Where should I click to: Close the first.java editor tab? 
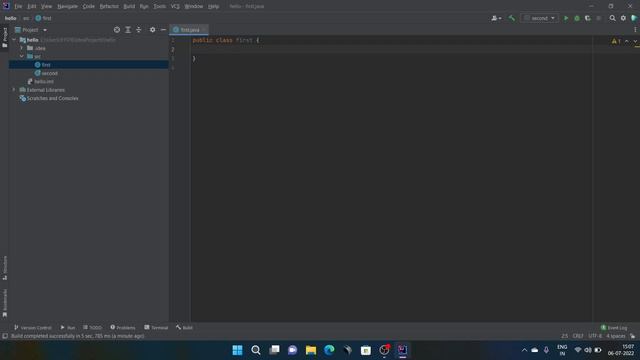tap(204, 30)
